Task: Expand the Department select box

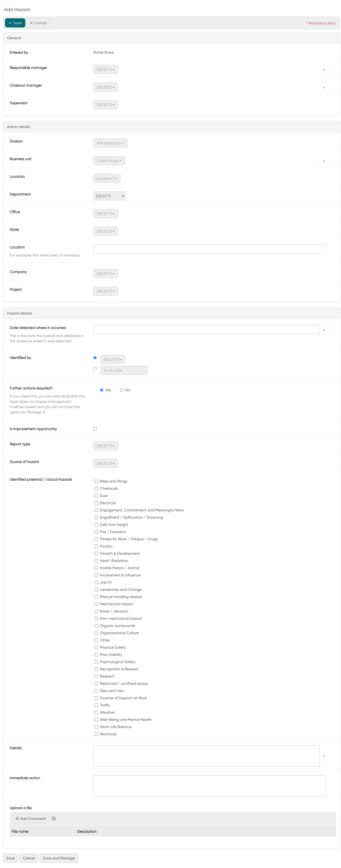Action: (x=109, y=196)
